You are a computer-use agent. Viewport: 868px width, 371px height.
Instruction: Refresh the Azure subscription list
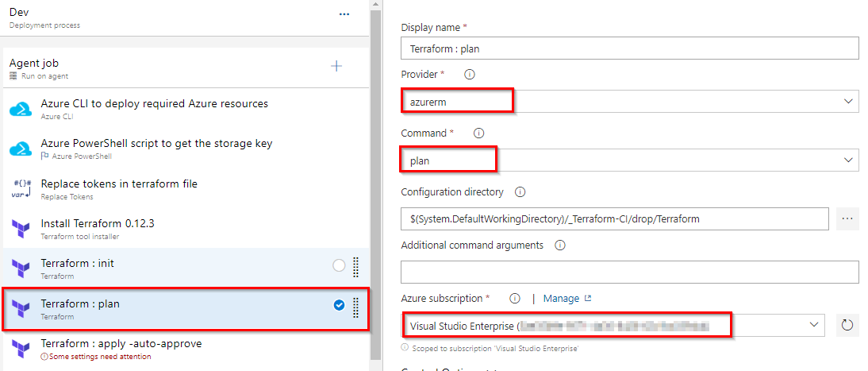coord(847,325)
